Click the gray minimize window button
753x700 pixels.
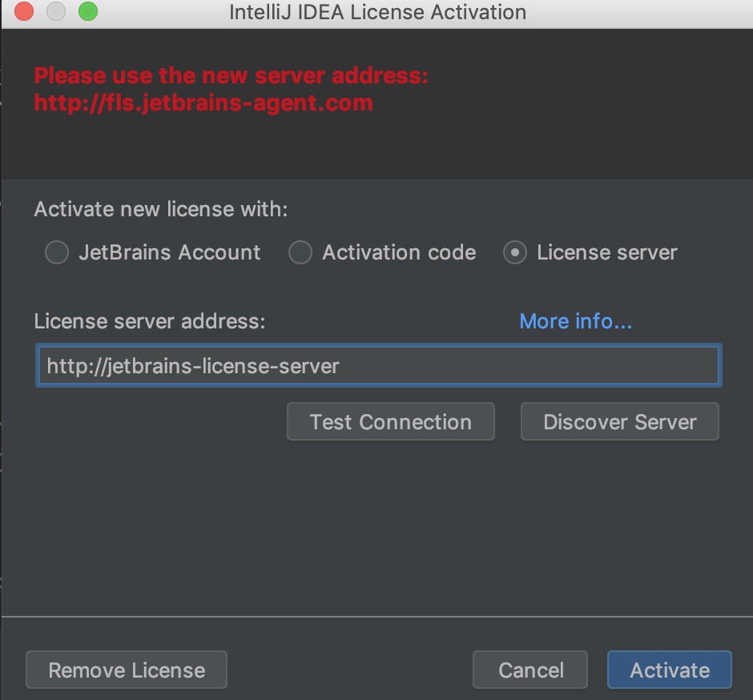coord(56,12)
